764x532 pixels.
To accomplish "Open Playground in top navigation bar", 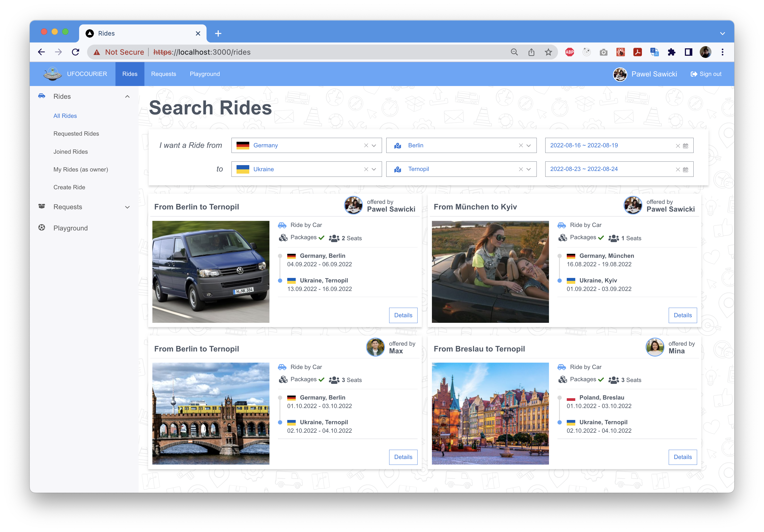I will (x=205, y=74).
